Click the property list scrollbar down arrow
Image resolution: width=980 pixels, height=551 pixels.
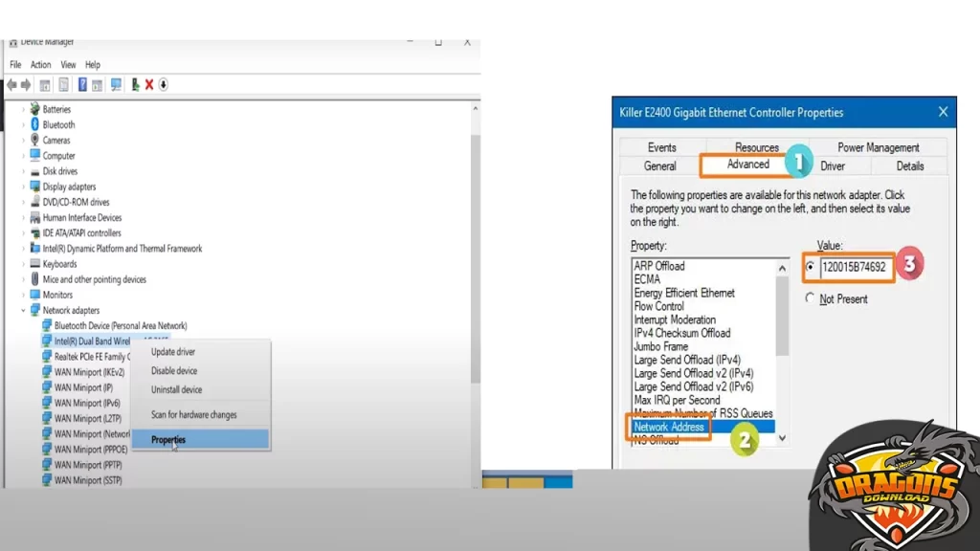tap(782, 437)
